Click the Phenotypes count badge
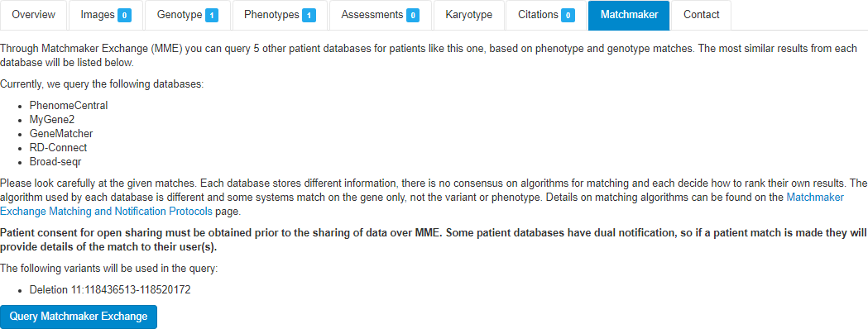The width and height of the screenshot is (868, 329). click(x=309, y=16)
